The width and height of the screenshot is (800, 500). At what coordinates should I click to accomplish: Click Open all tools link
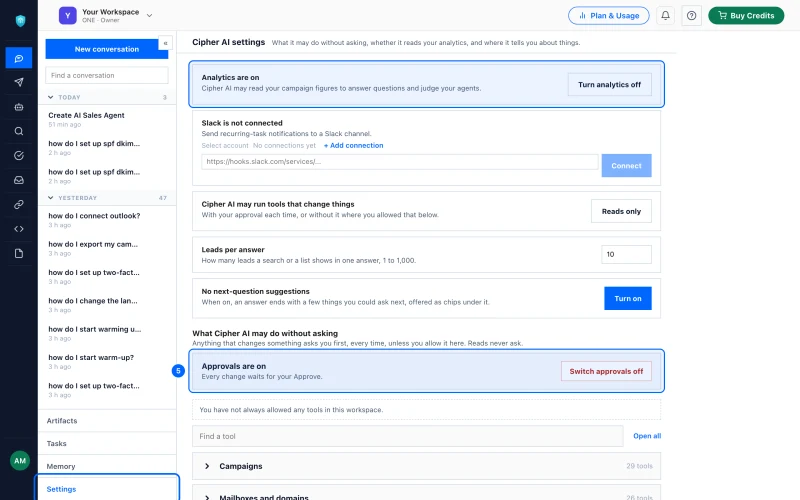pos(647,436)
